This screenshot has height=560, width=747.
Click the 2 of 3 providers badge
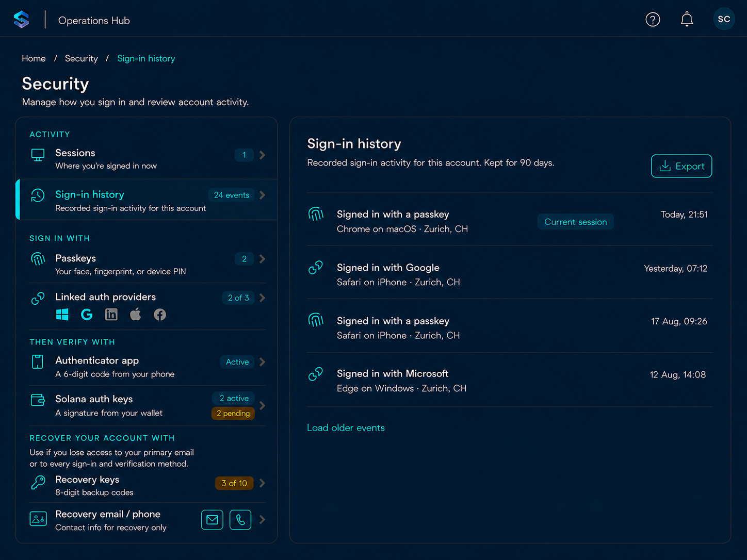click(238, 298)
